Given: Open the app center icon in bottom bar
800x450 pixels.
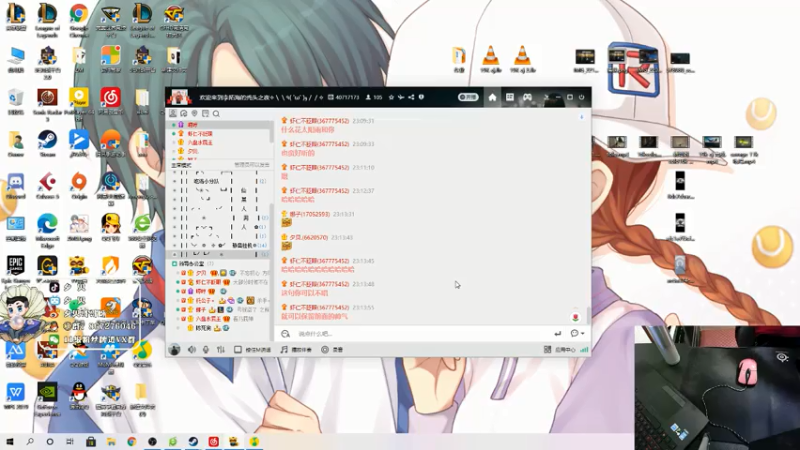Looking at the screenshot, I should [x=547, y=349].
